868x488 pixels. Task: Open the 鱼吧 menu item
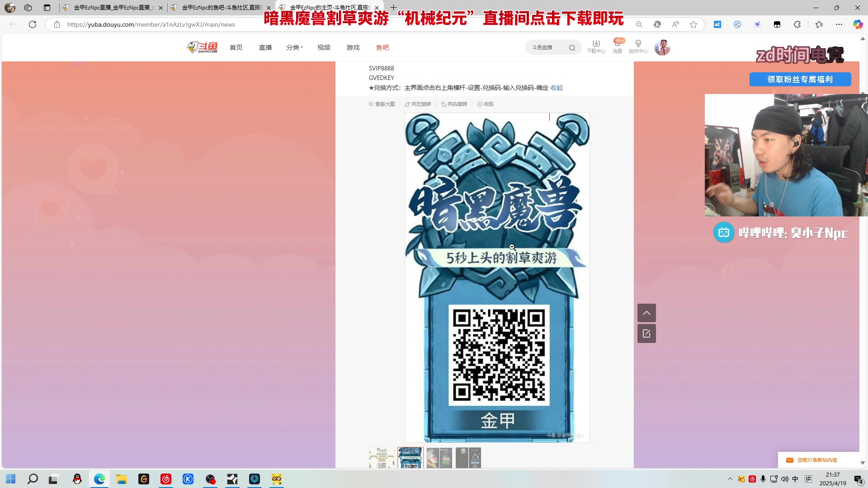point(382,47)
